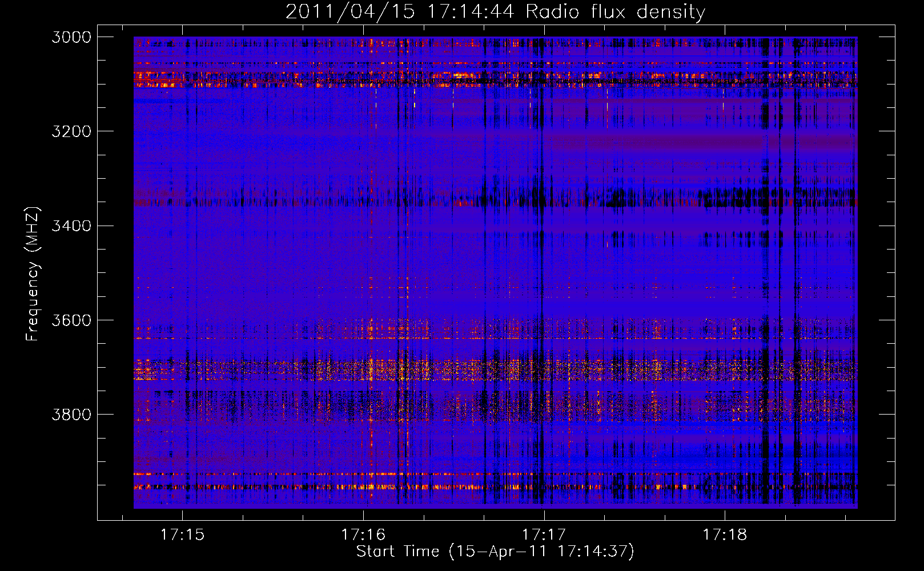Select the 3600 frequency tick label
The image size is (924, 571).
pyautogui.click(x=71, y=320)
